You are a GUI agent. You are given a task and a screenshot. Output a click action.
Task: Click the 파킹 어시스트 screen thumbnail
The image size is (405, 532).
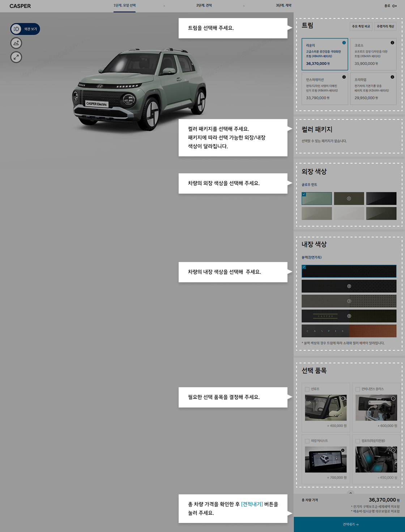(x=326, y=460)
